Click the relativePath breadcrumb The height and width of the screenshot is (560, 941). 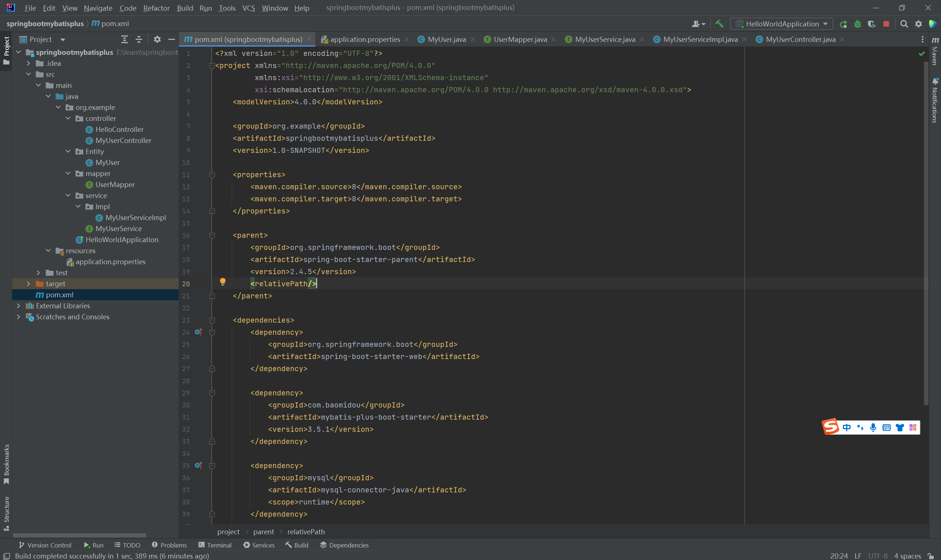(306, 532)
